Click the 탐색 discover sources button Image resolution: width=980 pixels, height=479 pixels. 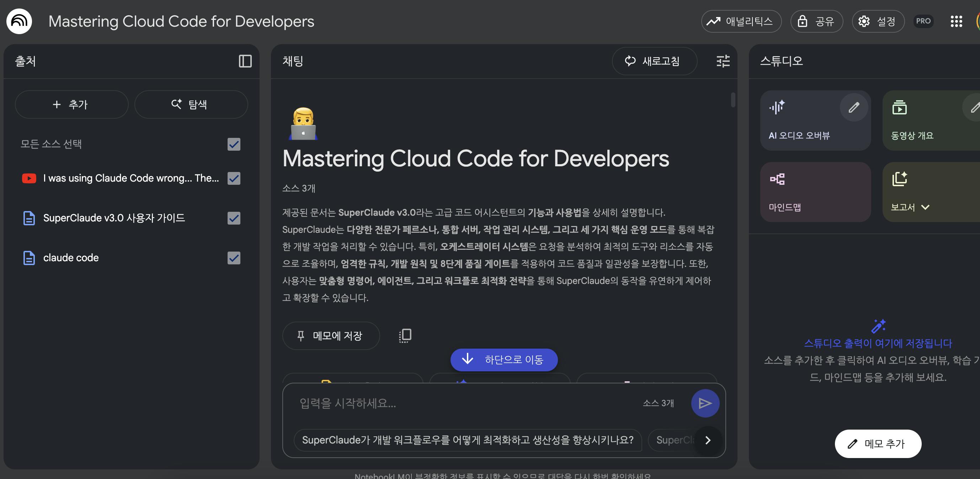click(191, 104)
